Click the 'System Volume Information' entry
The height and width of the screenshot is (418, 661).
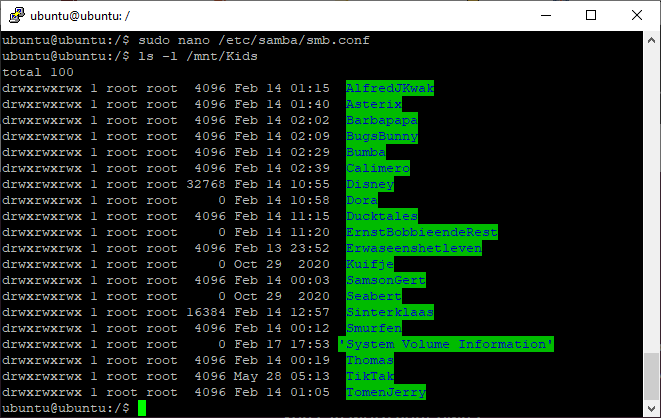pyautogui.click(x=446, y=344)
